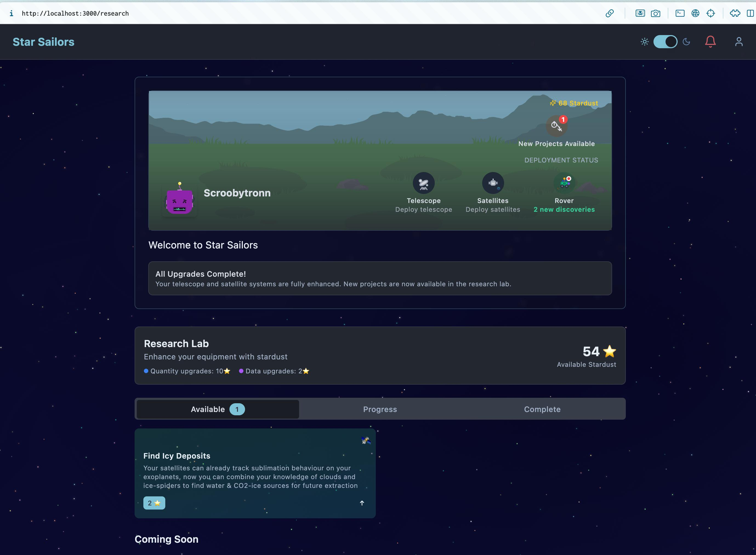The width and height of the screenshot is (756, 555).
Task: Open New Projects Available wrench icon
Action: (x=556, y=126)
